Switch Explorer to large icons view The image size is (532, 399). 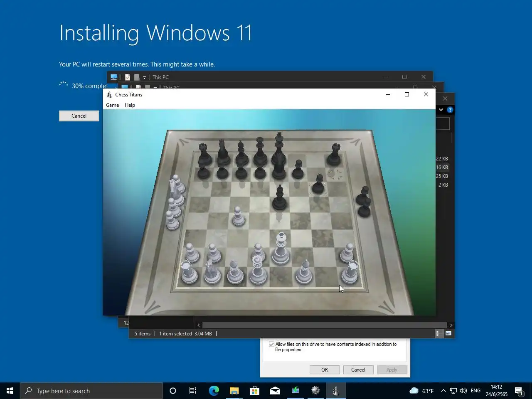[448, 333]
